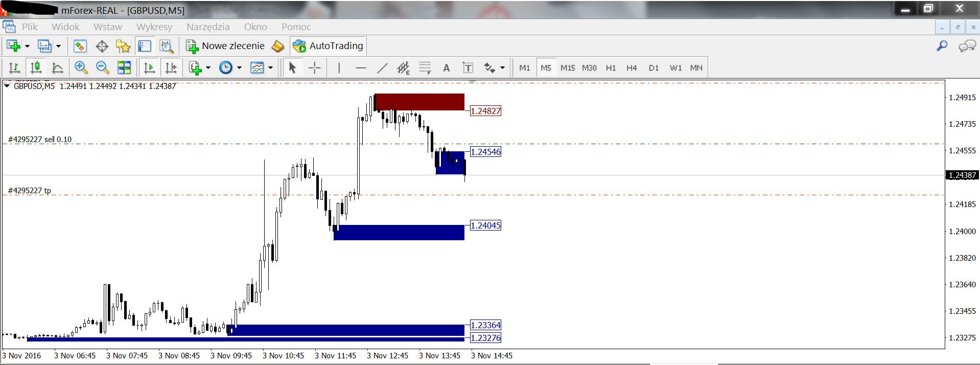Expand the Profiles dropdown arrow
This screenshot has height=365, width=980.
tap(58, 46)
